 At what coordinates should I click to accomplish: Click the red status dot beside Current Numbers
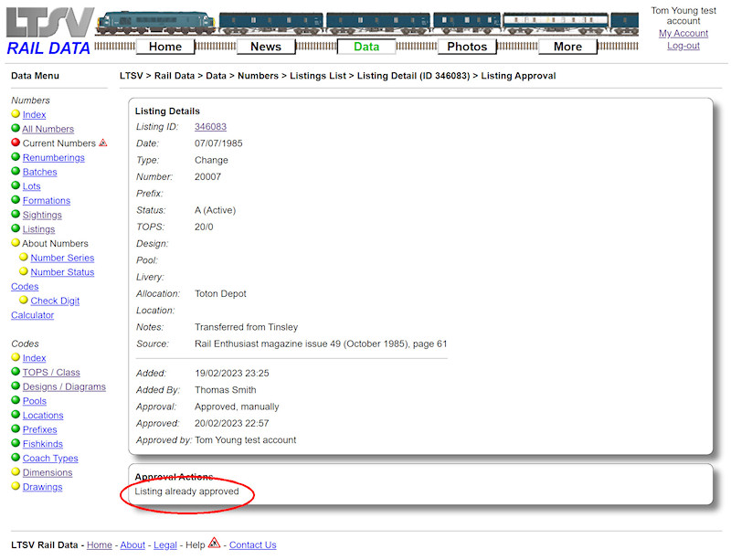16,143
